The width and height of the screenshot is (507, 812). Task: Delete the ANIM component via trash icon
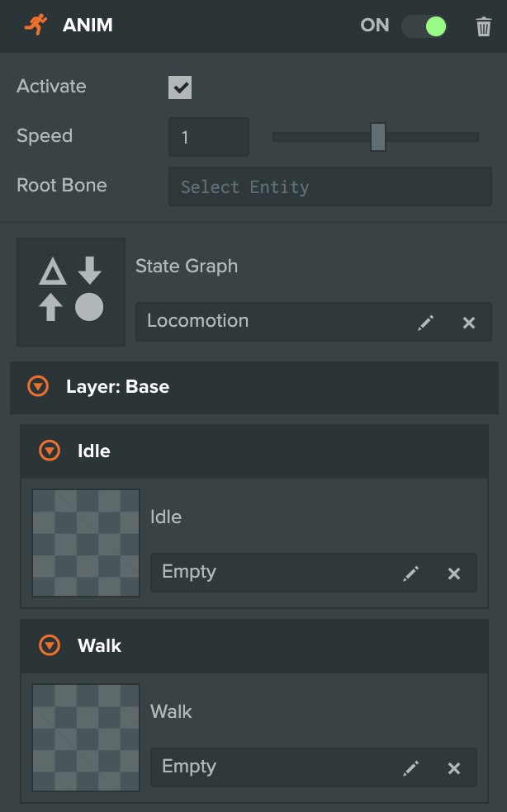point(484,26)
